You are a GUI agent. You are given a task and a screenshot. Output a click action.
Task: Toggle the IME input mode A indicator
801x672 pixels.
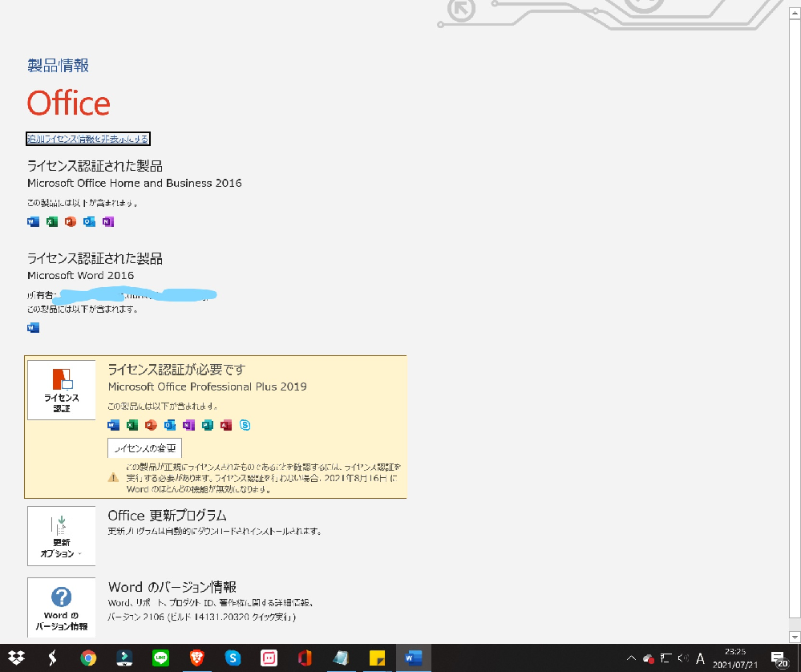point(700,658)
